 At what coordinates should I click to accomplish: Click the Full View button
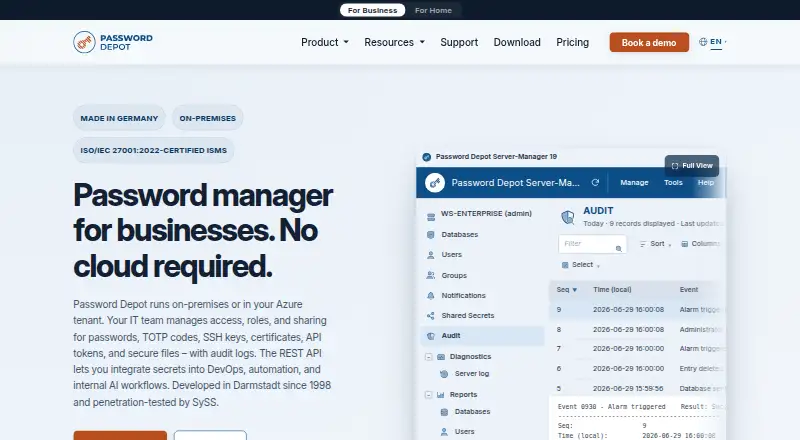(x=692, y=166)
